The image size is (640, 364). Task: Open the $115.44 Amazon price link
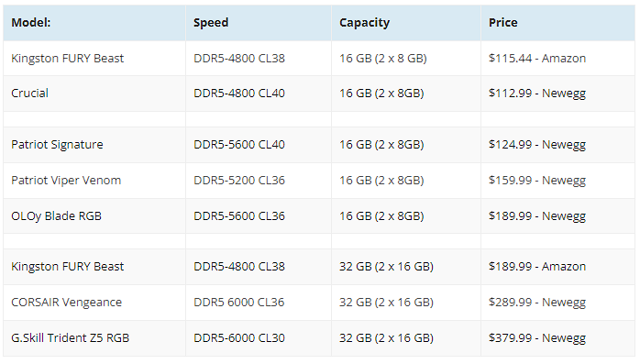tap(537, 59)
